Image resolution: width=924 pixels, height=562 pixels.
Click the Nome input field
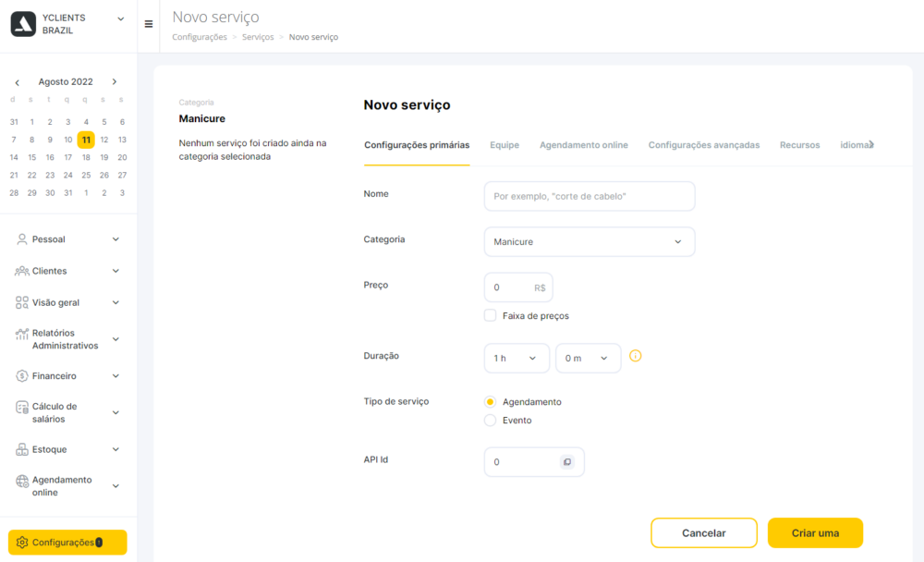click(x=590, y=196)
